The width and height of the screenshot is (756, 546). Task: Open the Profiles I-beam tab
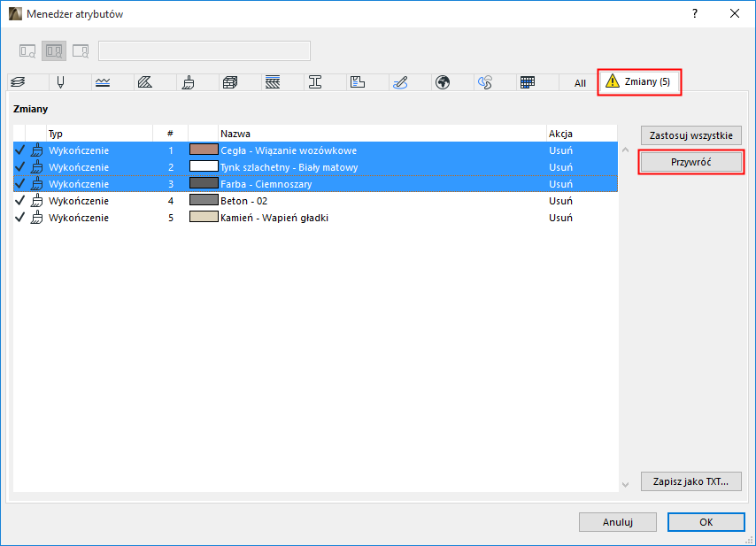(315, 82)
